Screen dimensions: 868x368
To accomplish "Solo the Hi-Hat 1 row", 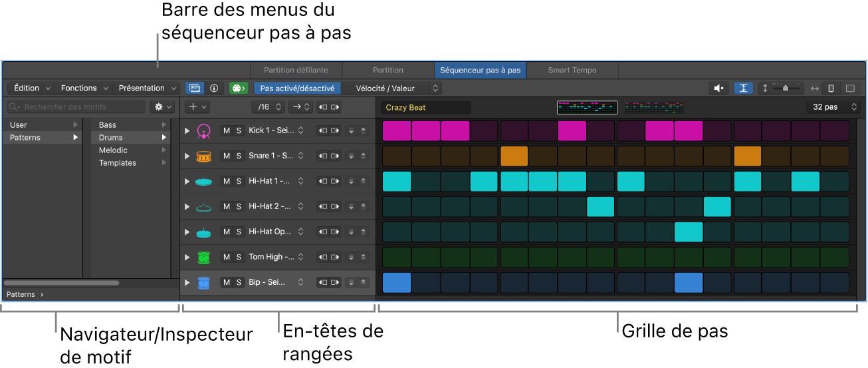I will 239,181.
